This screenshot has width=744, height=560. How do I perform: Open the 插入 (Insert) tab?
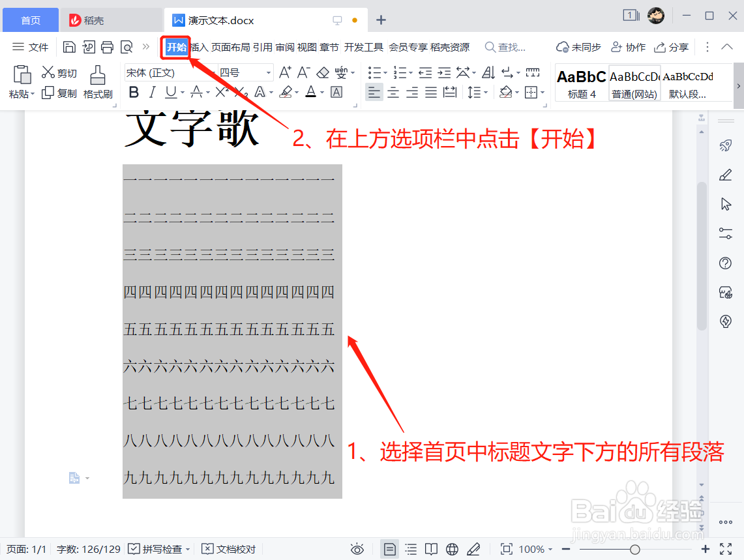200,47
